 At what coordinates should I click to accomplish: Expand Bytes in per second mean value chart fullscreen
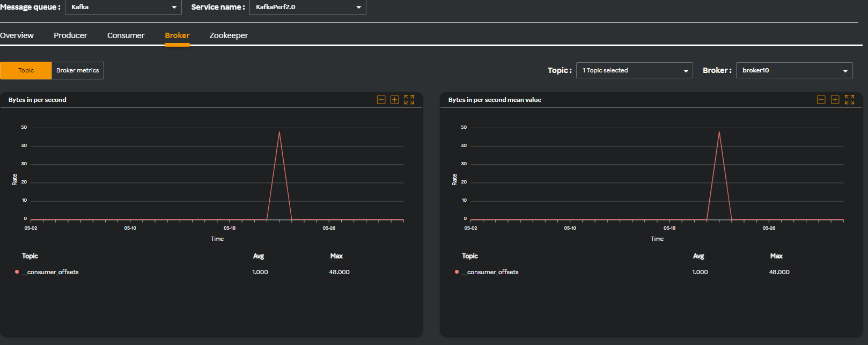click(x=850, y=100)
